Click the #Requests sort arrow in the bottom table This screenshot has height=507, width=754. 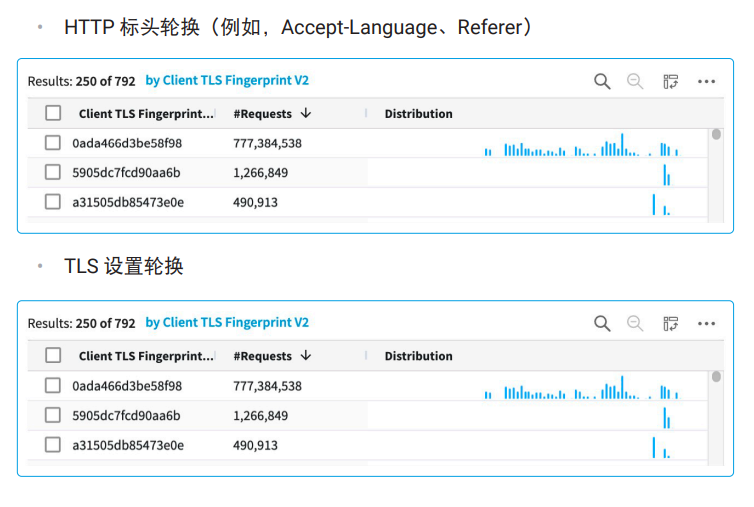coord(306,355)
